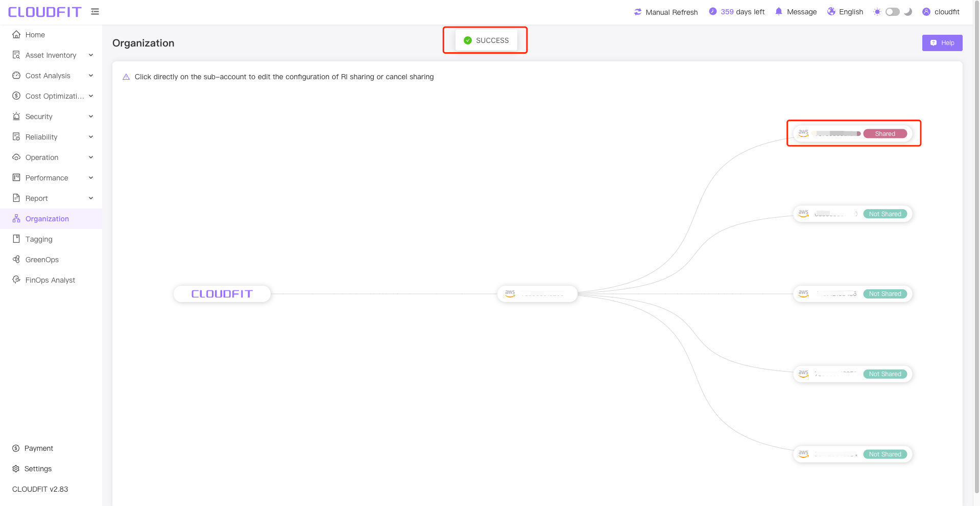Click the AWS logo on Shared sub-account
The image size is (980, 506).
pos(803,133)
